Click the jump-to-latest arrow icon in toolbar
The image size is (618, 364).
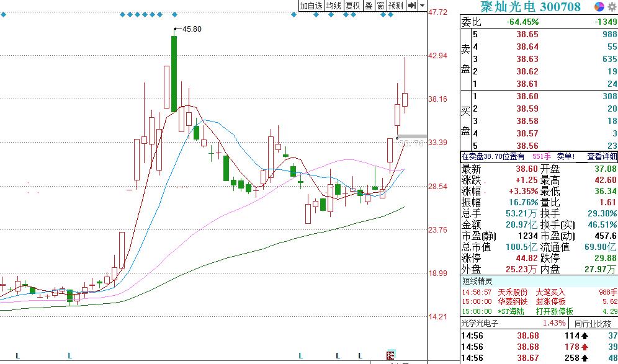click(x=412, y=4)
